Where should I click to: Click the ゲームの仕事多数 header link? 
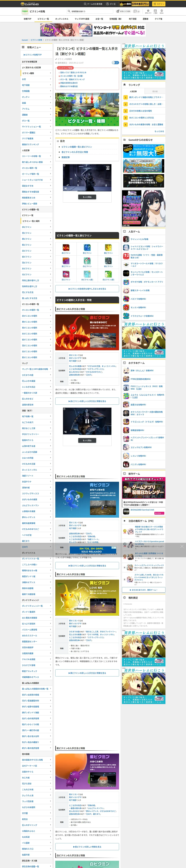93,4
